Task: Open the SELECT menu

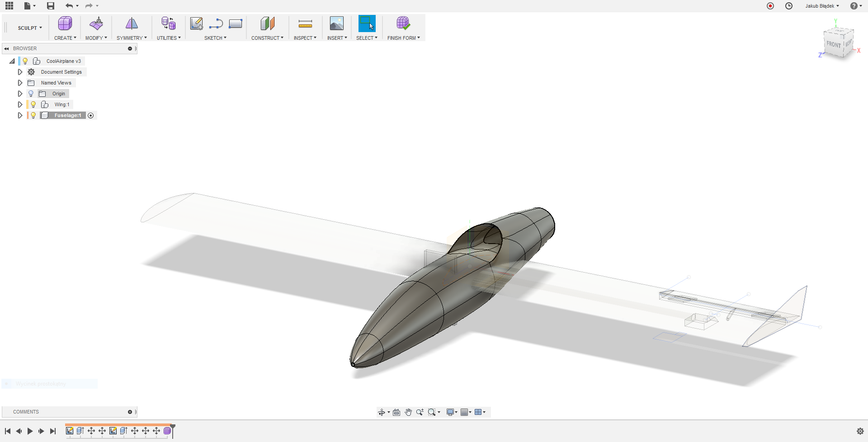Action: click(x=367, y=38)
